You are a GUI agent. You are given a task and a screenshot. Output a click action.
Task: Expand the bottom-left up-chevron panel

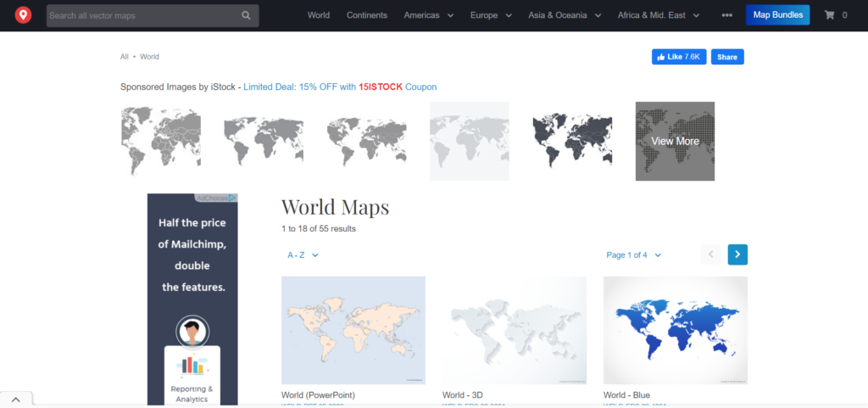(x=16, y=400)
